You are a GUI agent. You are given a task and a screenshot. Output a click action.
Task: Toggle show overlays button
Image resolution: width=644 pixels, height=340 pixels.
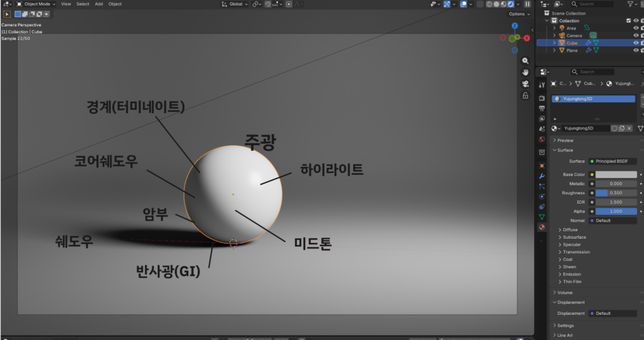464,4
